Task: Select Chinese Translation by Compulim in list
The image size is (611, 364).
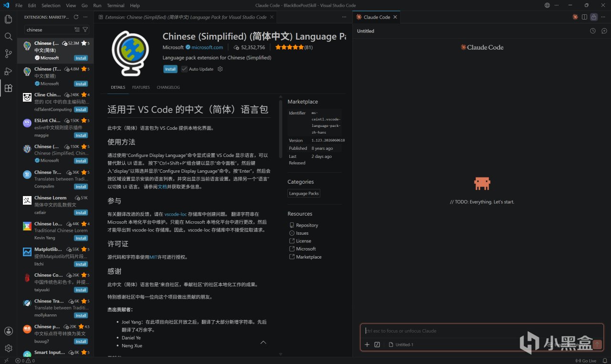Action: 55,179
